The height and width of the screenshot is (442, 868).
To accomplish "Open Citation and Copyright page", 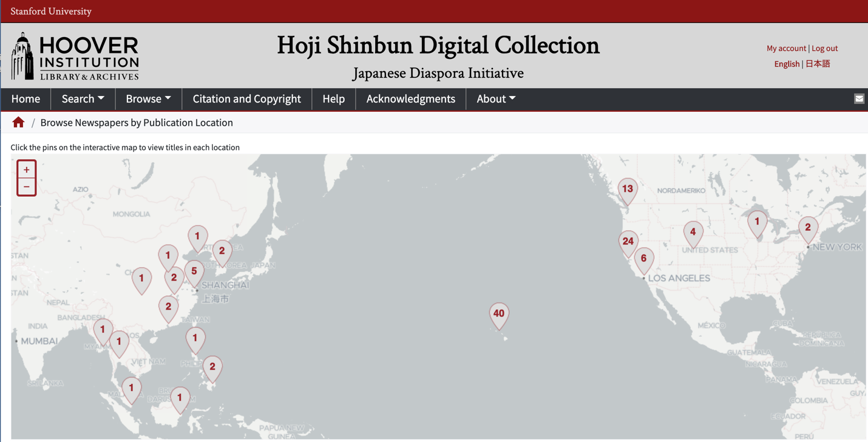I will click(246, 99).
